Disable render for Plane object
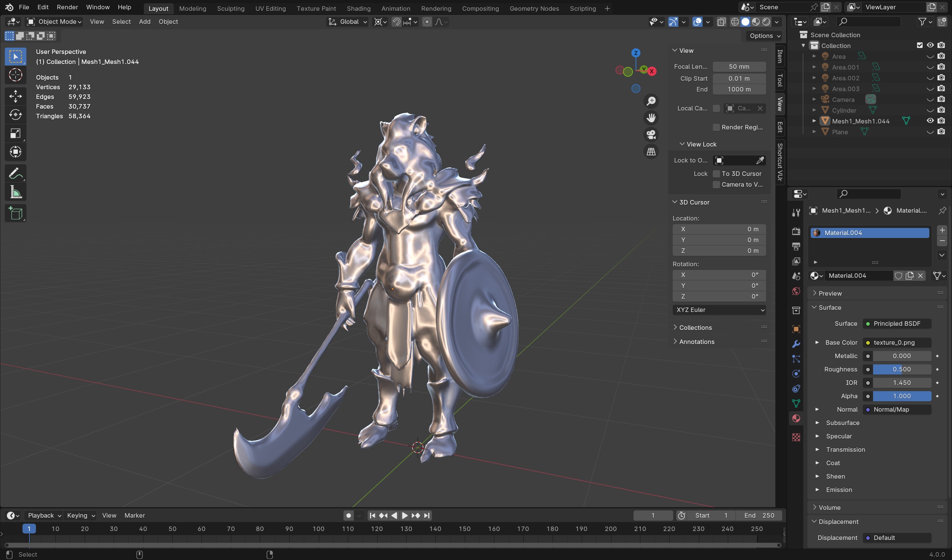This screenshot has width=952, height=560. (x=941, y=132)
